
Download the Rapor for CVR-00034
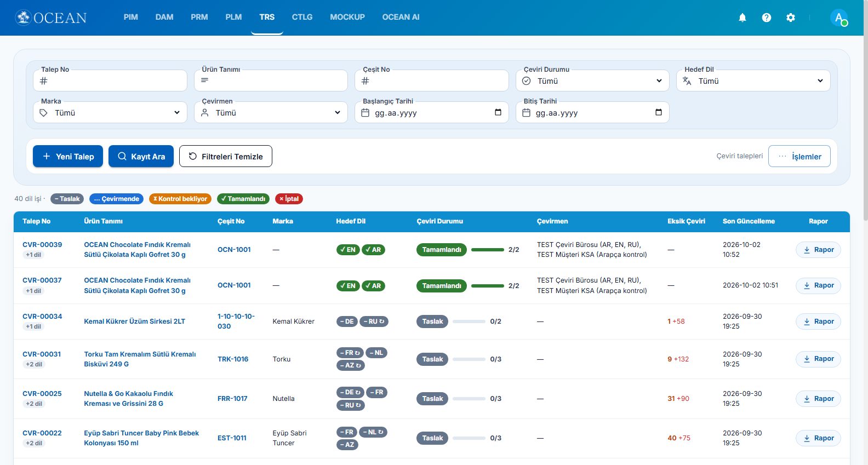point(818,322)
